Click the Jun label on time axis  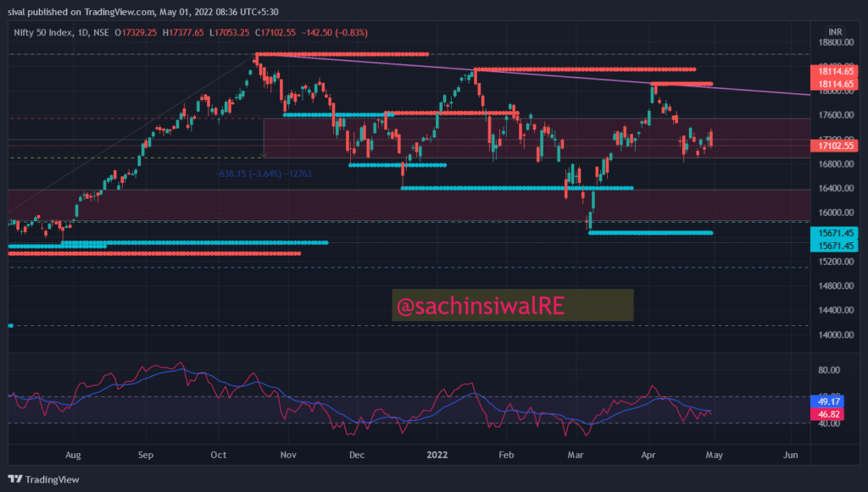click(x=791, y=455)
